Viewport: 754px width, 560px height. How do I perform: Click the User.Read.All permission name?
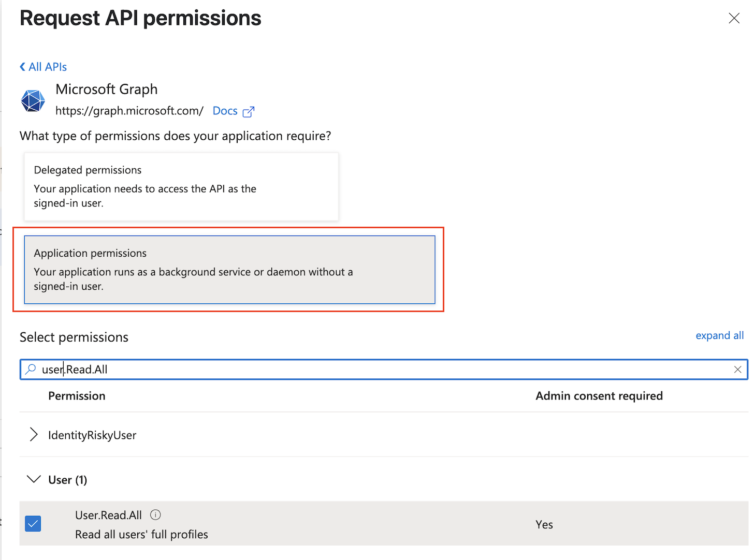coord(108,515)
